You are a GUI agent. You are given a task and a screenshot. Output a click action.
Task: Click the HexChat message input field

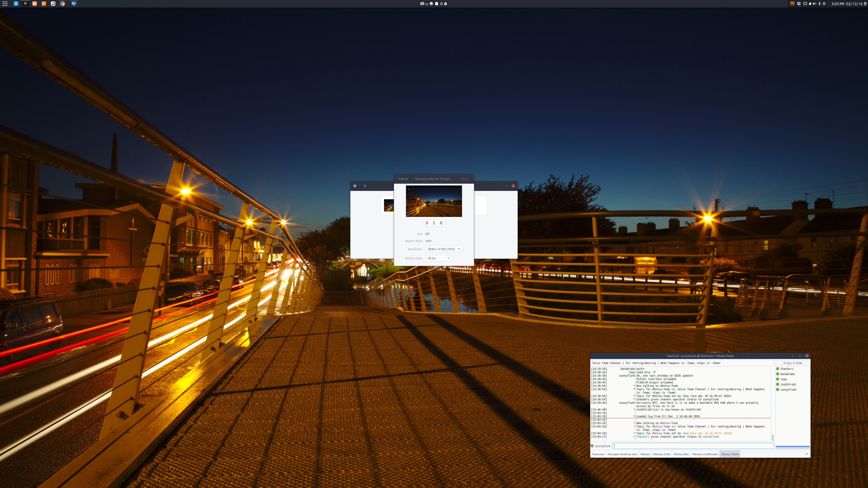tap(693, 446)
